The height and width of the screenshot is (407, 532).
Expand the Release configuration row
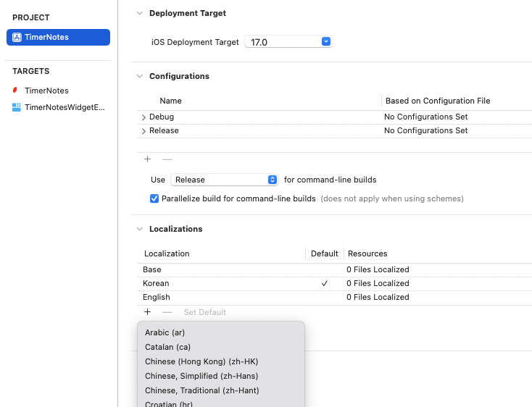point(144,131)
